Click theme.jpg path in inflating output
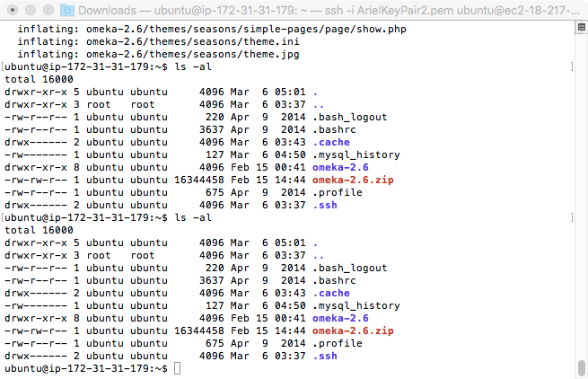The height and width of the screenshot is (379, 588). (x=193, y=55)
